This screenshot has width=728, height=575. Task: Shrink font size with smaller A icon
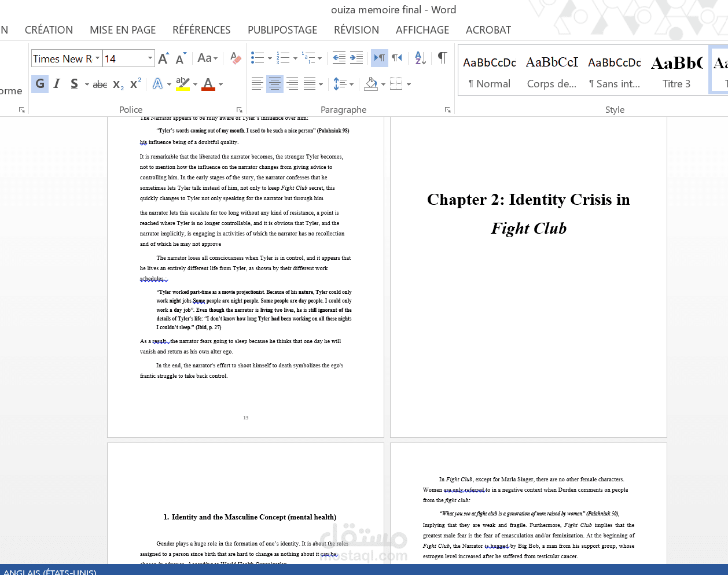[x=181, y=58]
